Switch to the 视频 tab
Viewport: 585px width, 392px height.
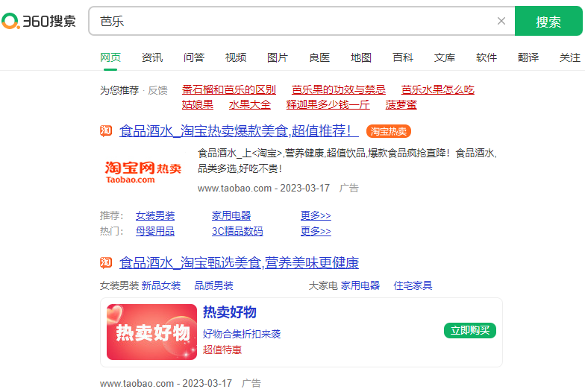[x=236, y=57]
